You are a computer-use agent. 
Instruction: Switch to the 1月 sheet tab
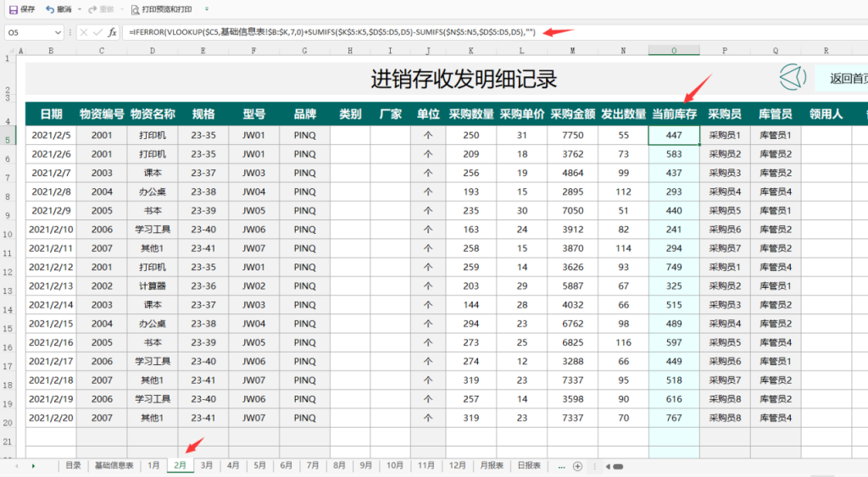tap(153, 465)
